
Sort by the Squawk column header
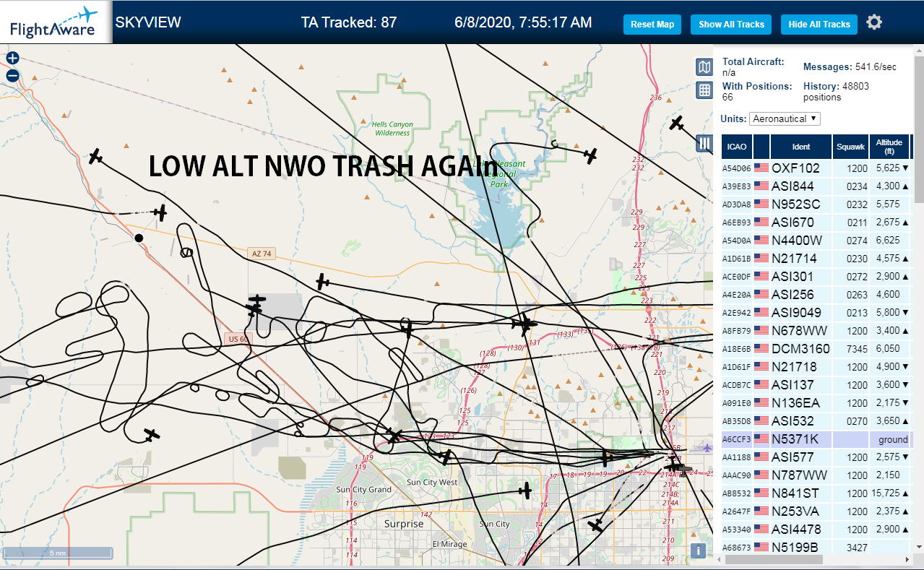click(x=850, y=147)
